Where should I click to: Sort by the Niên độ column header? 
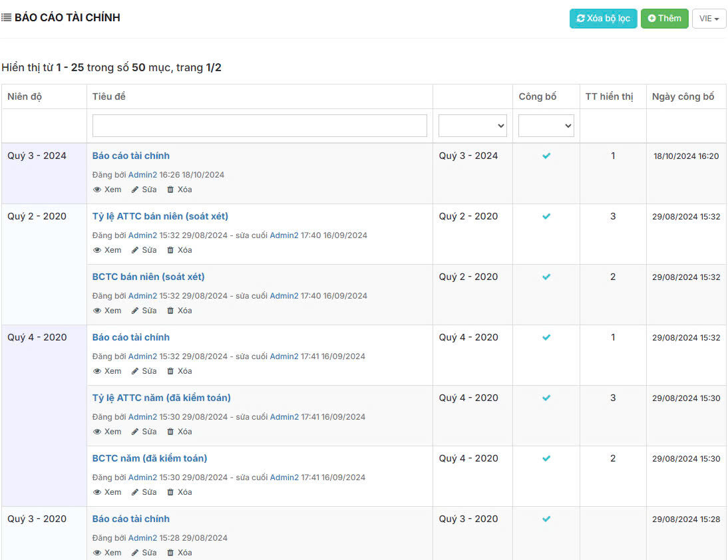(25, 96)
